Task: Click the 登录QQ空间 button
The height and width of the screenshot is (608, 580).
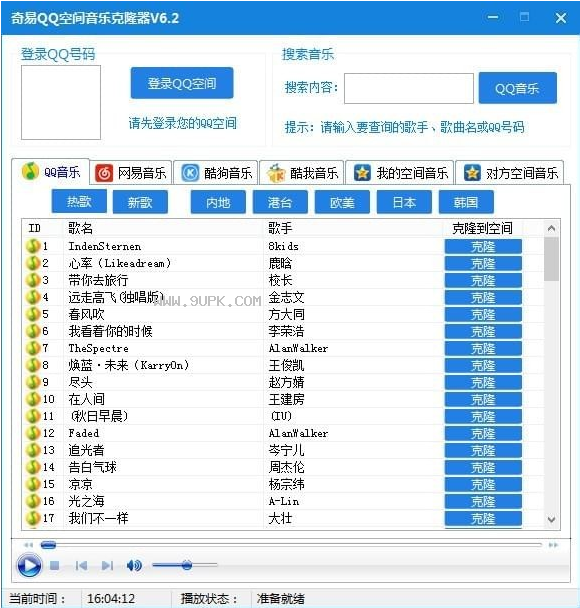Action: pyautogui.click(x=182, y=83)
